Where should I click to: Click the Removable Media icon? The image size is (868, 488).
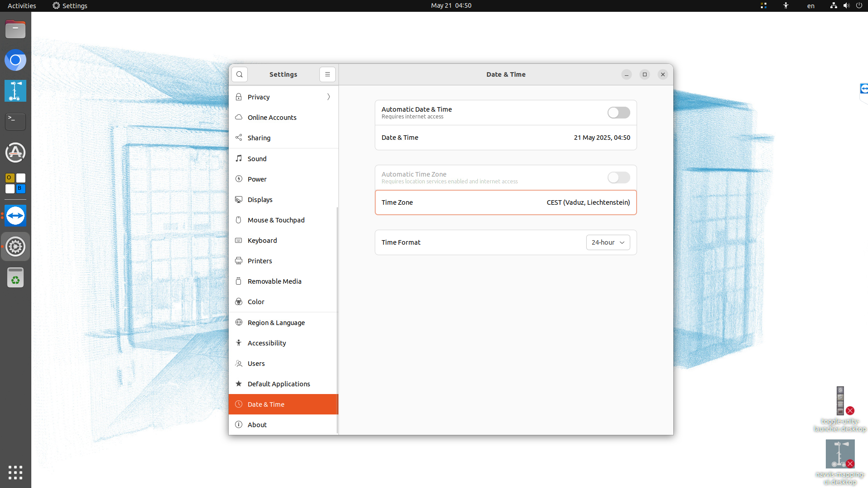tap(239, 281)
